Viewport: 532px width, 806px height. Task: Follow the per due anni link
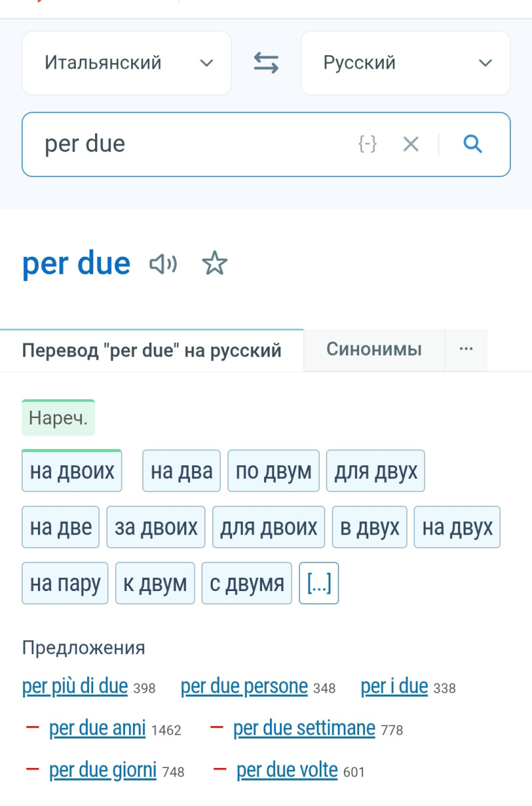[97, 729]
